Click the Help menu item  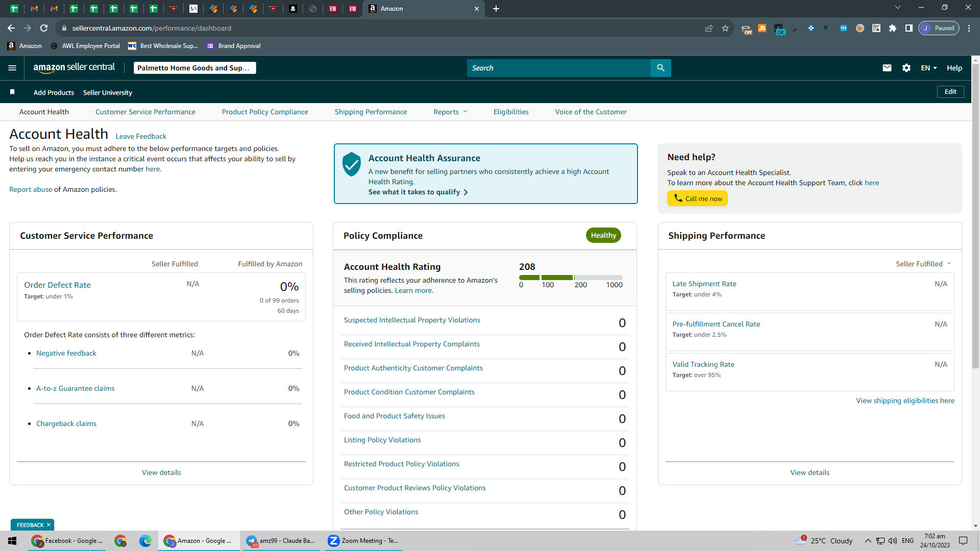(954, 68)
